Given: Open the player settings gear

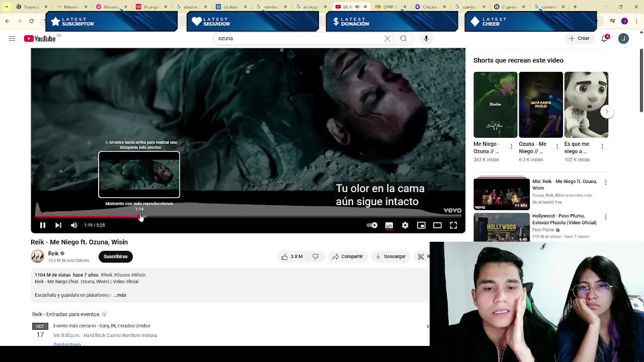Looking at the screenshot, I should point(405,225).
